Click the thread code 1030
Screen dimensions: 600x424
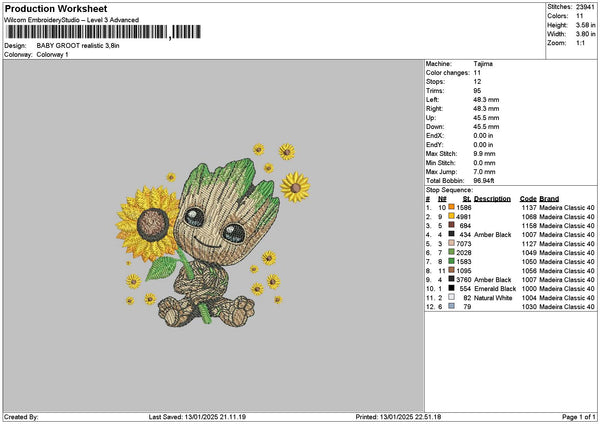[529, 307]
